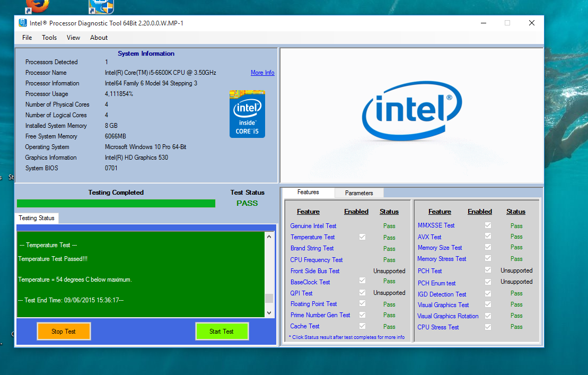588x375 pixels.
Task: Toggle the Cache Test checkbox
Action: [362, 326]
